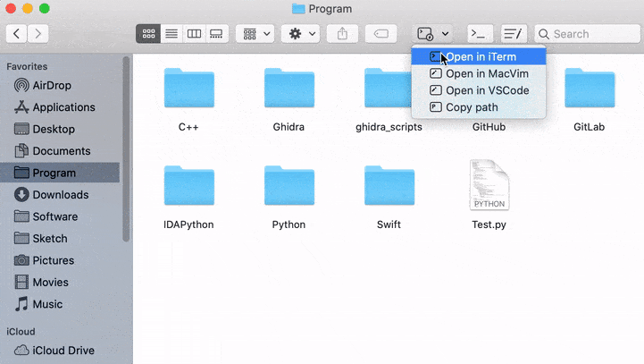Select the GitLab folder icon

[x=590, y=88]
